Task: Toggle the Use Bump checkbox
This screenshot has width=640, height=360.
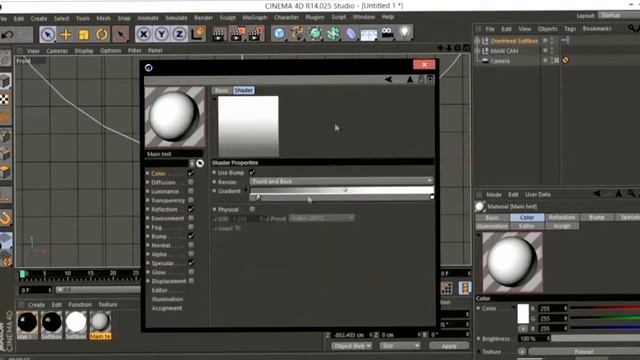Action: [252, 172]
